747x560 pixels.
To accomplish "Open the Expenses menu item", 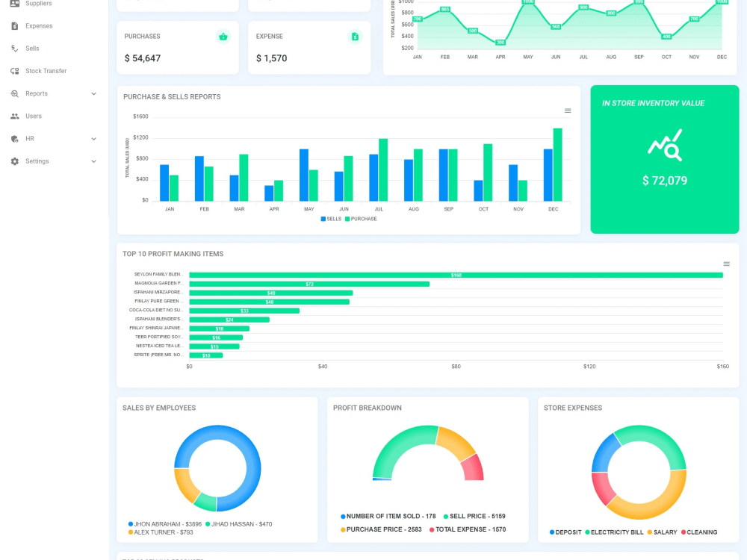I will (39, 25).
